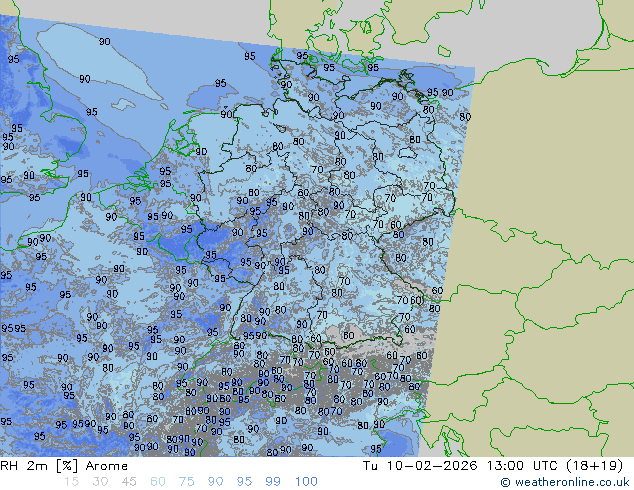Viewport: 634px width, 490px height.
Task: Click the date text 'Tu 10-02-2026'
Action: 420,466
